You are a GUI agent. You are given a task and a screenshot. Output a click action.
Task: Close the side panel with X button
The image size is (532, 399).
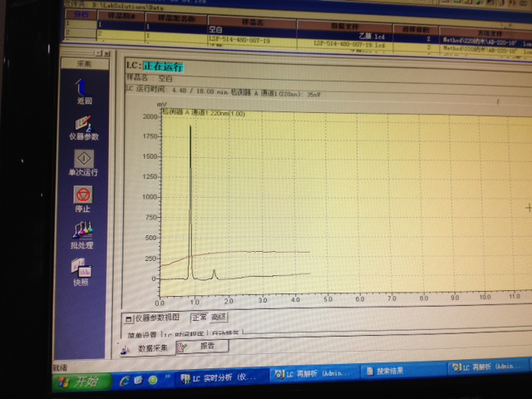[x=106, y=53]
